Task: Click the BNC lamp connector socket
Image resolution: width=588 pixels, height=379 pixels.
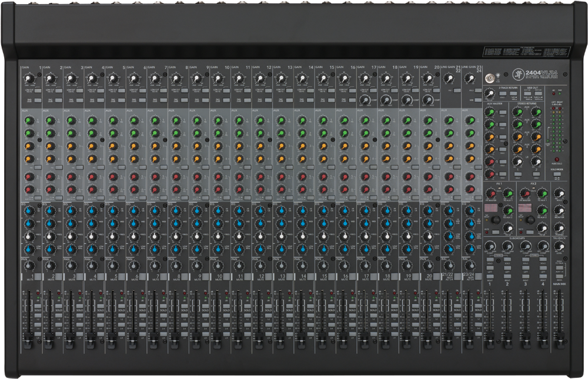Action: 488,78
